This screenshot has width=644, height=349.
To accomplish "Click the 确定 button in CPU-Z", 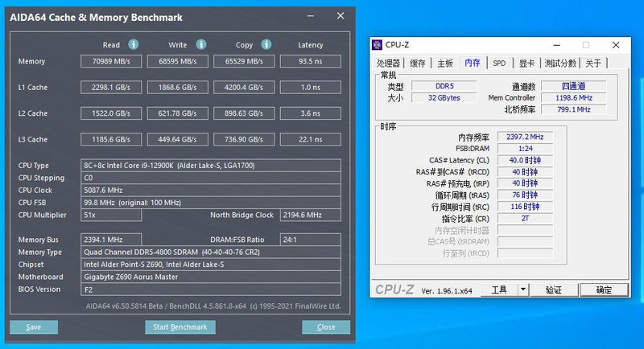I will tap(604, 289).
